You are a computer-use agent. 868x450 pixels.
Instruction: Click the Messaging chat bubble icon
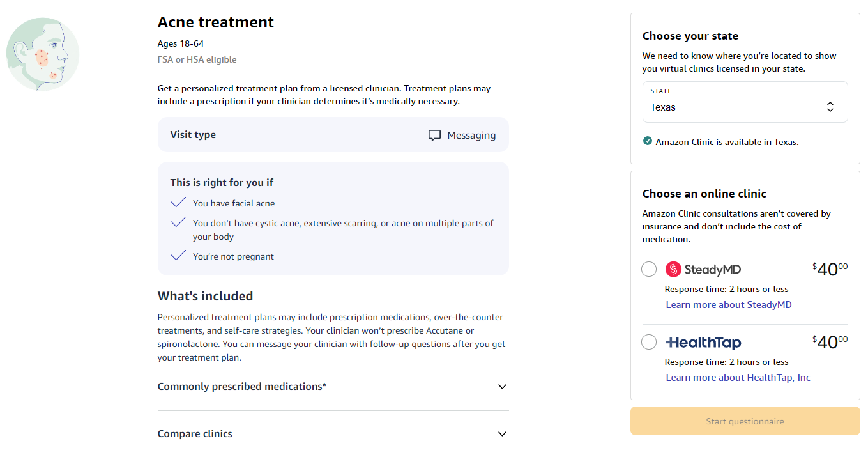(x=434, y=136)
